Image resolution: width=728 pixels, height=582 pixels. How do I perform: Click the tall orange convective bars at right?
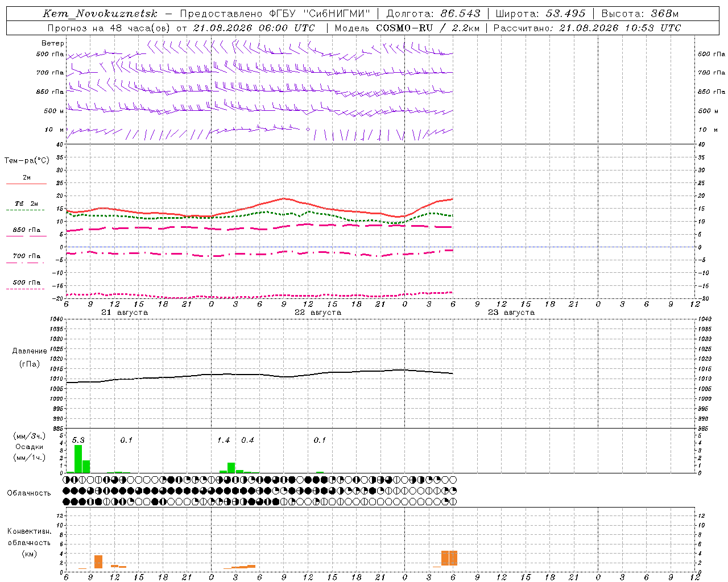pos(449,558)
